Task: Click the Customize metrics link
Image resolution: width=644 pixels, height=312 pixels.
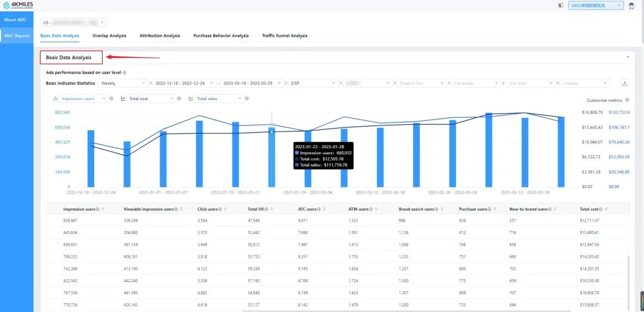Action: [605, 101]
